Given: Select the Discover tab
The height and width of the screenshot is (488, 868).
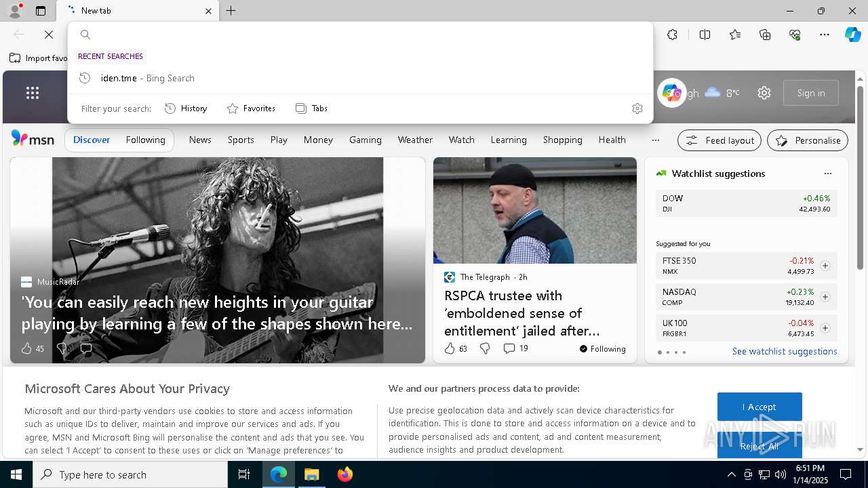Looking at the screenshot, I should tap(92, 140).
